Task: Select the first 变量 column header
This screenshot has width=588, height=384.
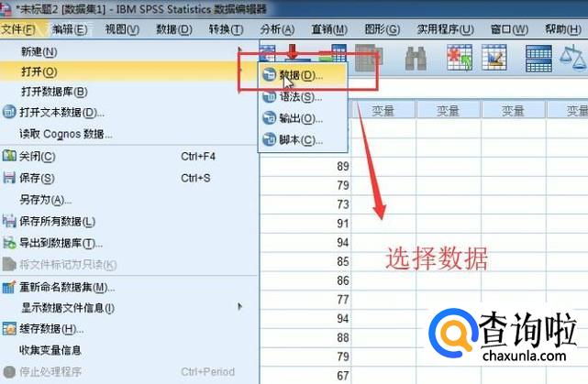Action: tap(383, 111)
